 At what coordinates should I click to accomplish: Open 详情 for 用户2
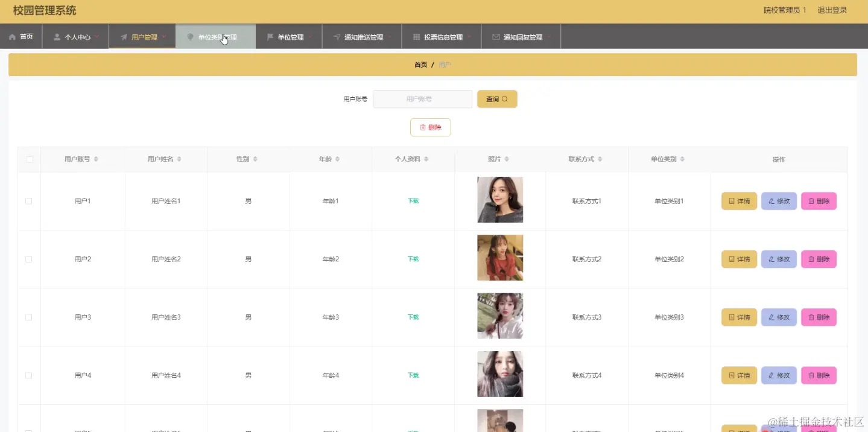(x=739, y=259)
